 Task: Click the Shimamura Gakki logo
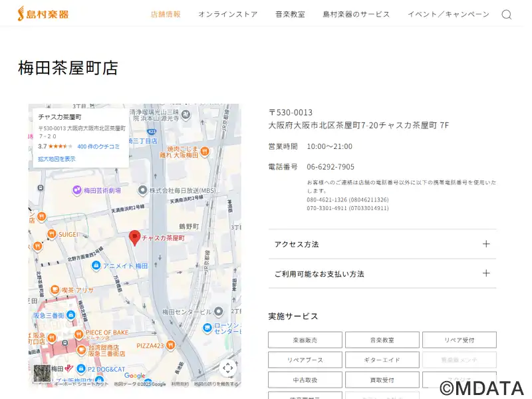[43, 14]
